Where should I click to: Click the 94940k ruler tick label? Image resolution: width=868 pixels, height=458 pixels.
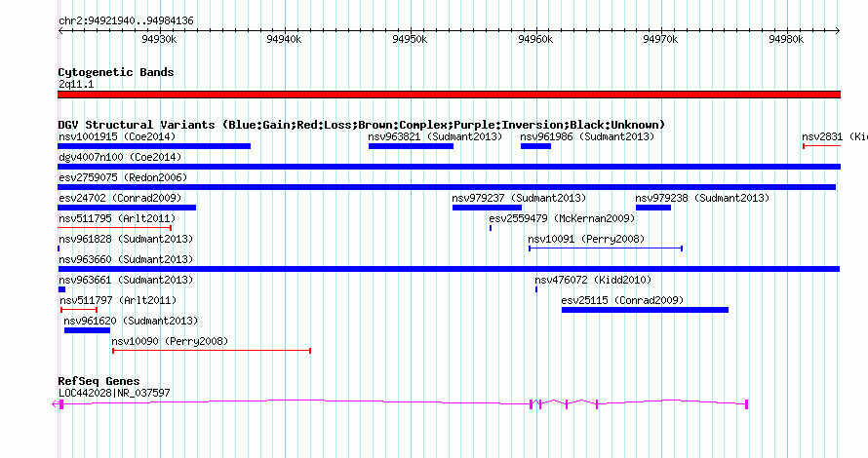click(x=284, y=39)
